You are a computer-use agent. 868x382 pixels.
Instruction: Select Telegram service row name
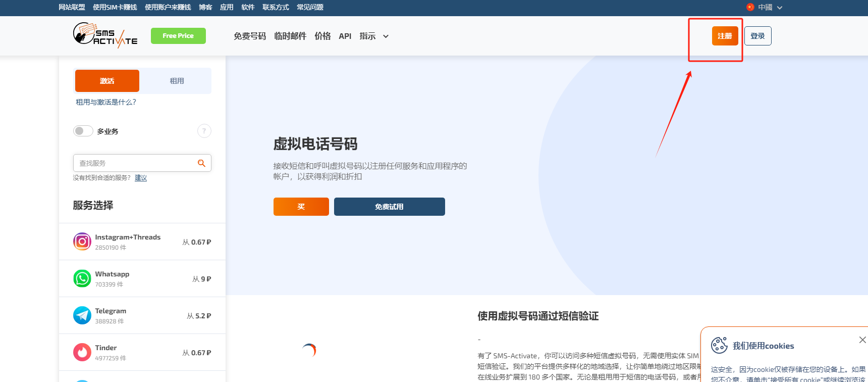click(111, 311)
